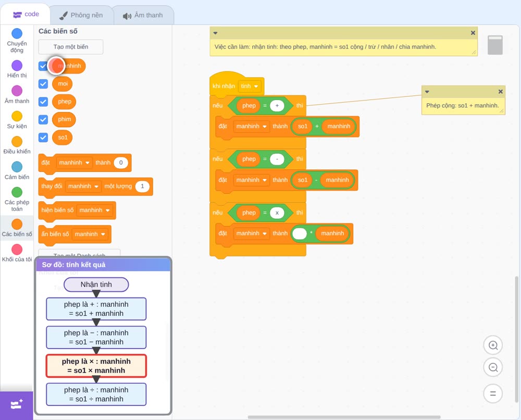Collapse the Phép cộng comment
This screenshot has width=521, height=420.
427,92
